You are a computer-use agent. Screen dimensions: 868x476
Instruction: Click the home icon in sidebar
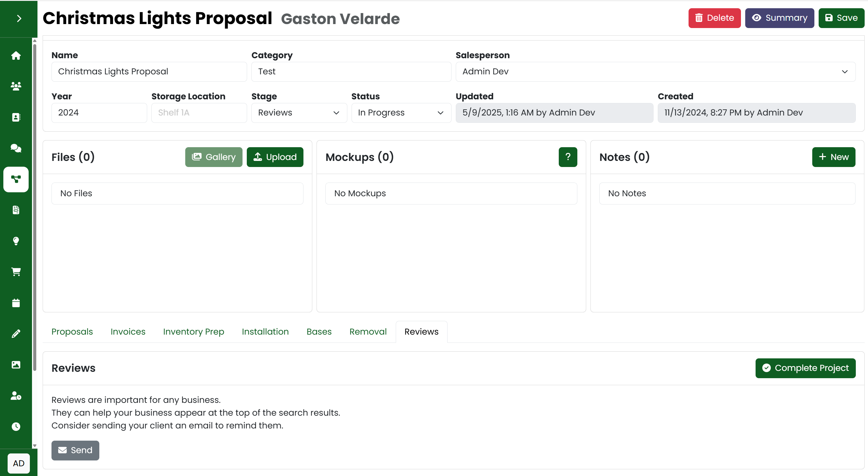click(x=16, y=55)
